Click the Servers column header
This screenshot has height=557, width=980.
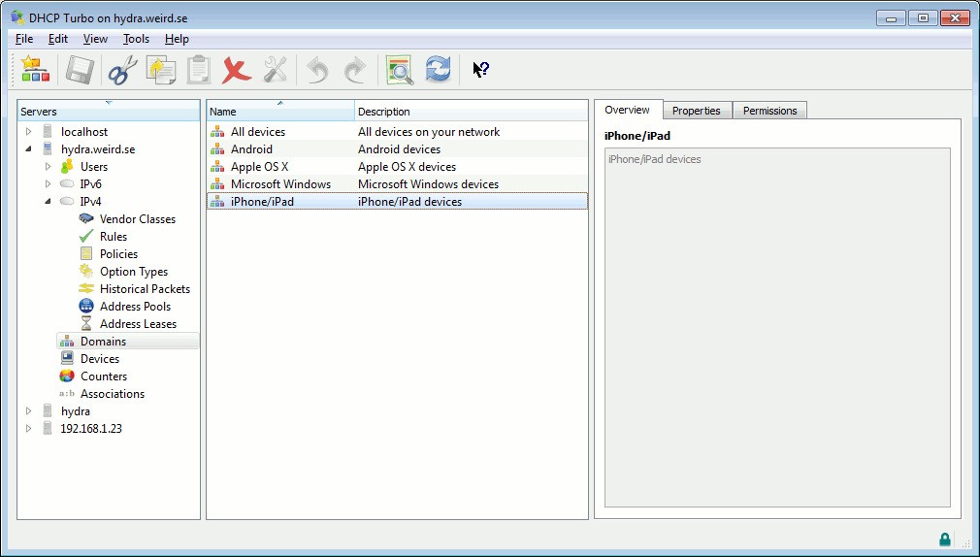tap(109, 112)
